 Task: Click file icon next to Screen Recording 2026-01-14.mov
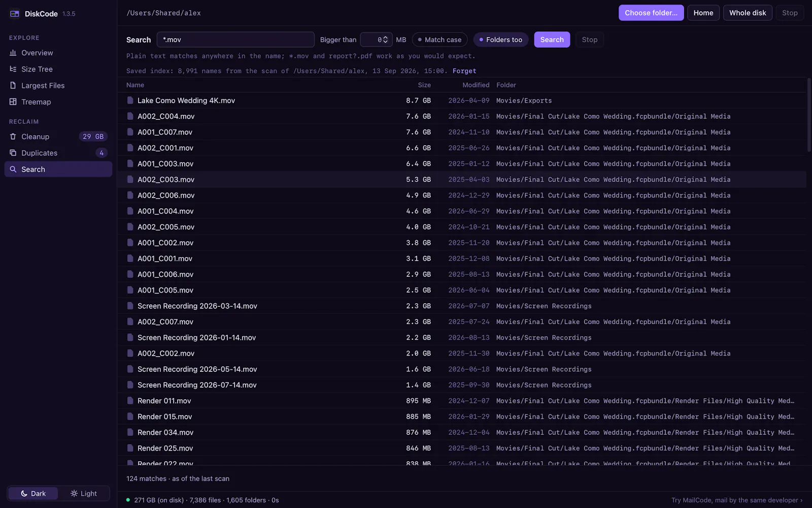(x=130, y=337)
